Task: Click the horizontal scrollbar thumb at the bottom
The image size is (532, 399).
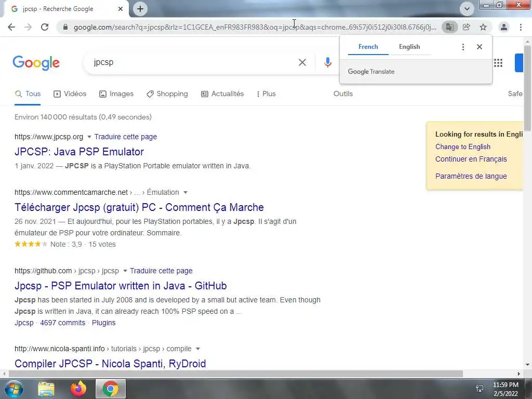Action: 236,374
